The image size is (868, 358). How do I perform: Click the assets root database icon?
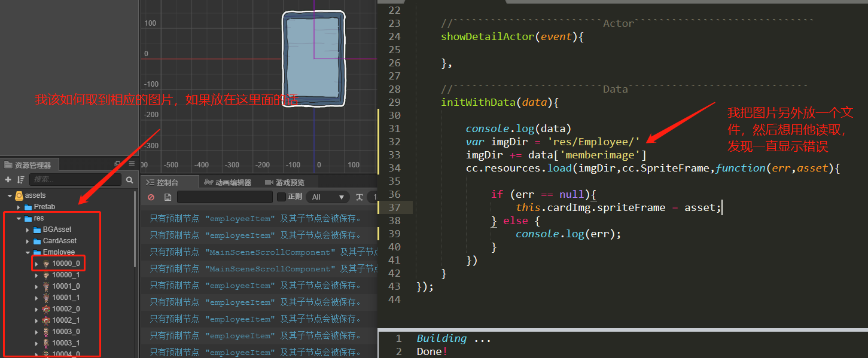coord(20,195)
